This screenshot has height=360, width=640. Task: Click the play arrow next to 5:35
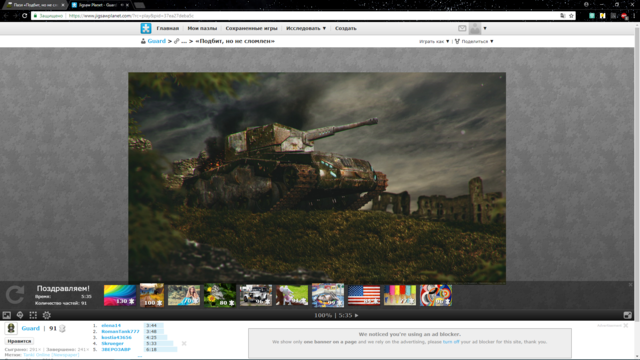point(356,315)
